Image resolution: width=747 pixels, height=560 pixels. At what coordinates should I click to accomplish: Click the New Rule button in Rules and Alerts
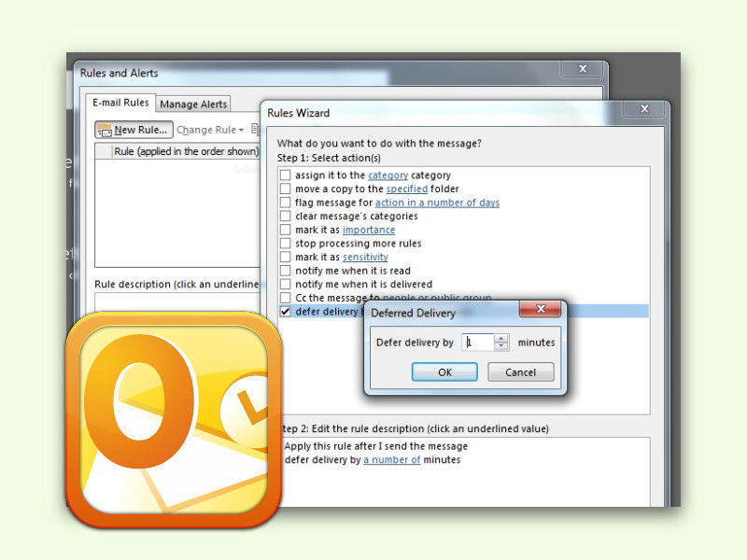[134, 130]
